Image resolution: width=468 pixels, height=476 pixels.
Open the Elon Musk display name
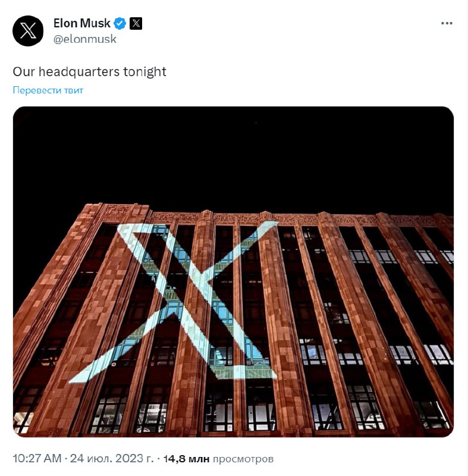pyautogui.click(x=82, y=24)
